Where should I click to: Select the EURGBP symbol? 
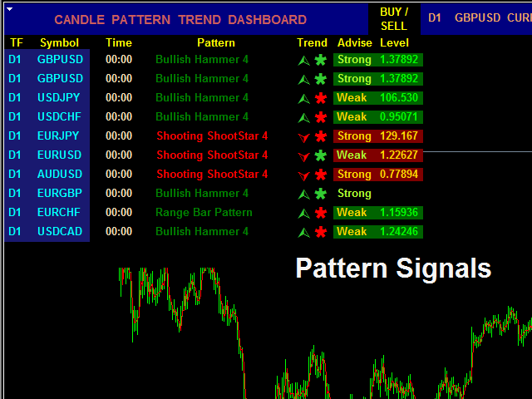click(60, 193)
